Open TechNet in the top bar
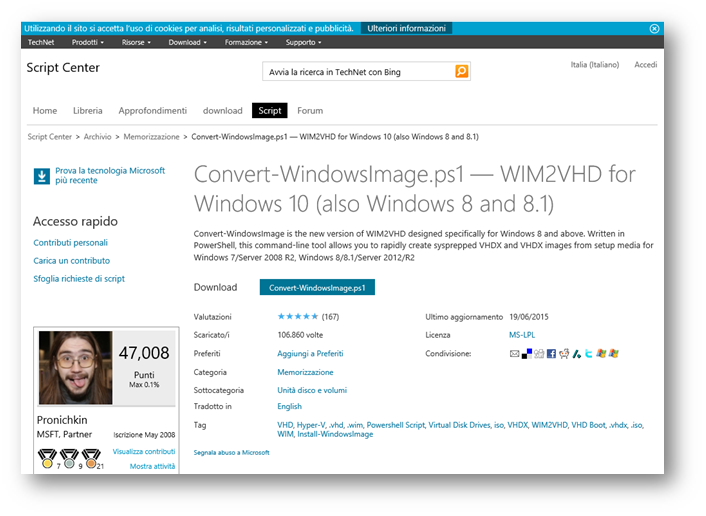The width and height of the screenshot is (706, 516). tap(41, 42)
